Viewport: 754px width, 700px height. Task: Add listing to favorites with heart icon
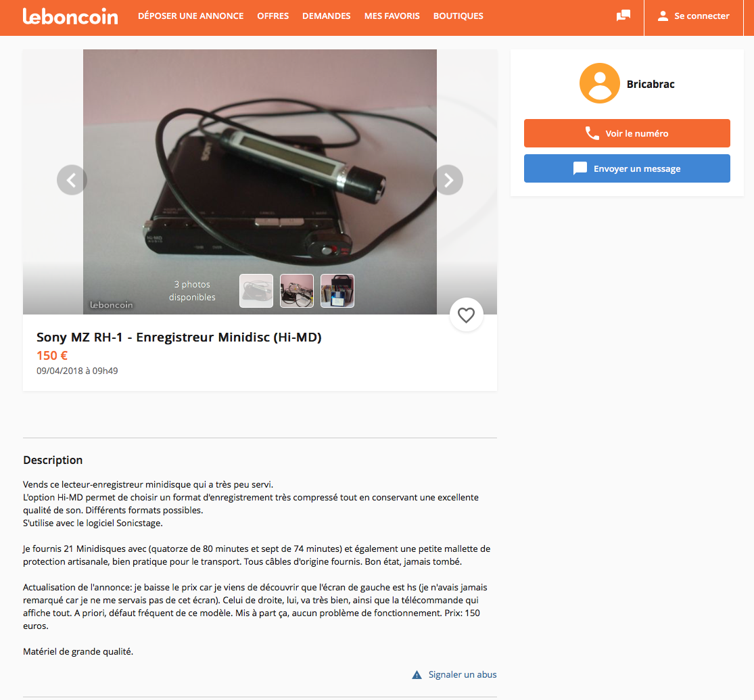(x=466, y=315)
